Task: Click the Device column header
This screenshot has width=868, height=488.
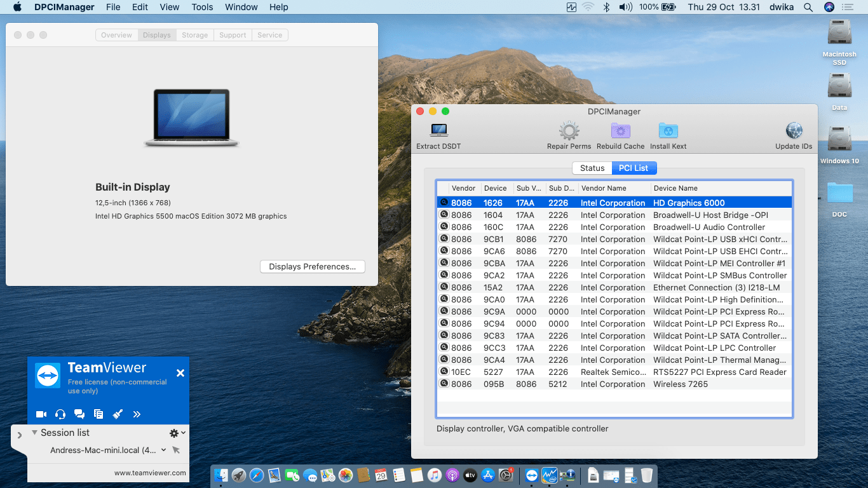Action: click(497, 188)
